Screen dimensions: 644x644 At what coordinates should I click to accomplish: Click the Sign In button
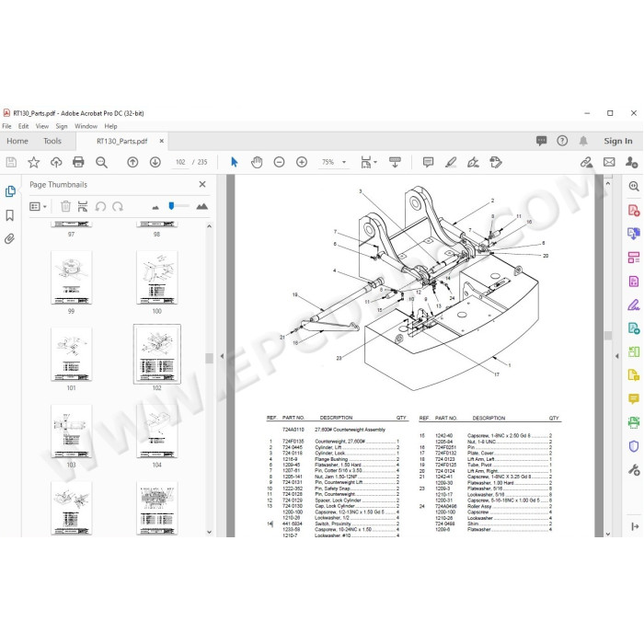pyautogui.click(x=617, y=141)
